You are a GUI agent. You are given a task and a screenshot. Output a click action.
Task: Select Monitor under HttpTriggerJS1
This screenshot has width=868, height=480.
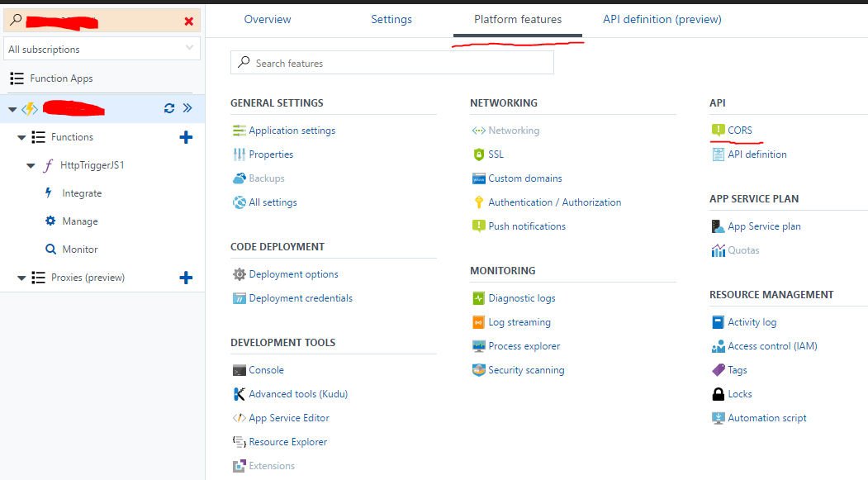click(x=79, y=250)
